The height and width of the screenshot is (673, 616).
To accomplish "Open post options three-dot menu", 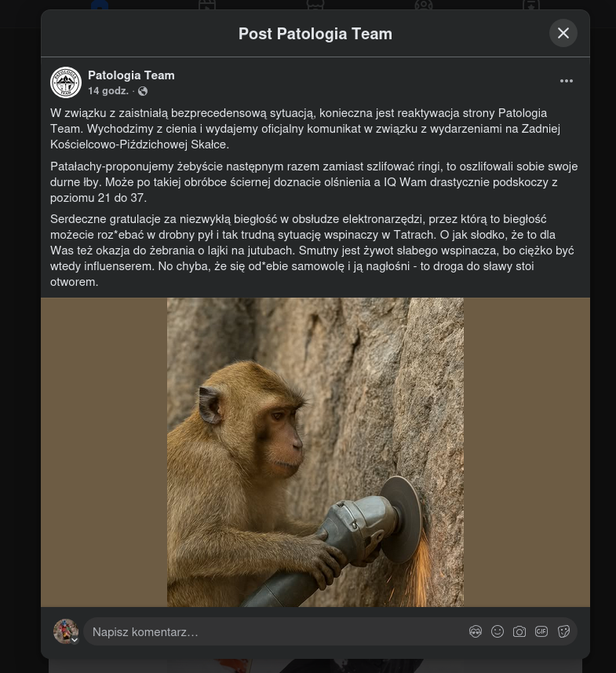I will 567,81.
